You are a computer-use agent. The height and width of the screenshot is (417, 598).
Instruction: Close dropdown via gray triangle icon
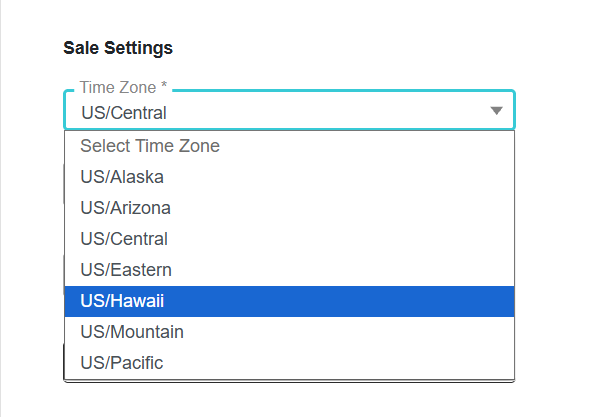[496, 111]
